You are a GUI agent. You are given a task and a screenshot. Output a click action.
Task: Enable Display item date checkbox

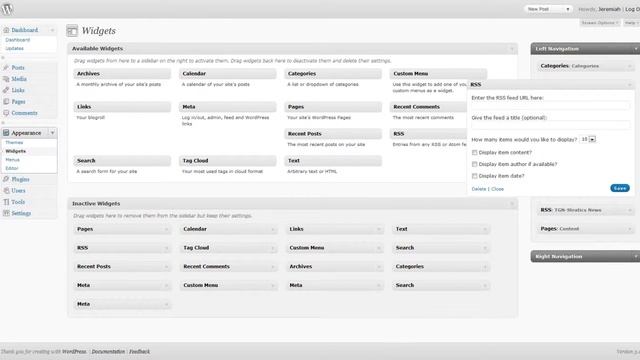(474, 176)
